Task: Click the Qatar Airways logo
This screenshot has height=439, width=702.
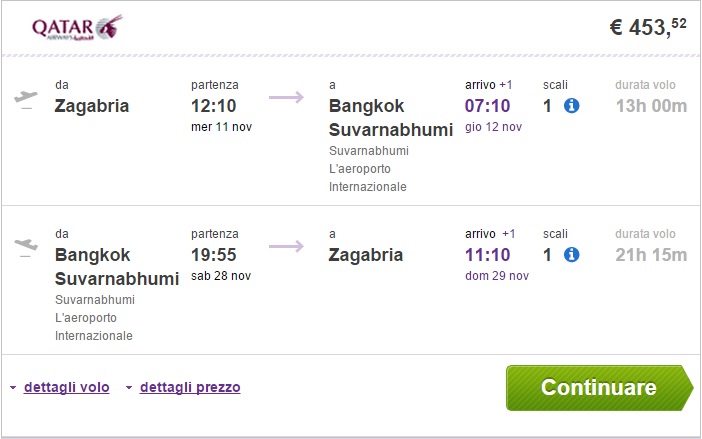Action: coord(77,27)
